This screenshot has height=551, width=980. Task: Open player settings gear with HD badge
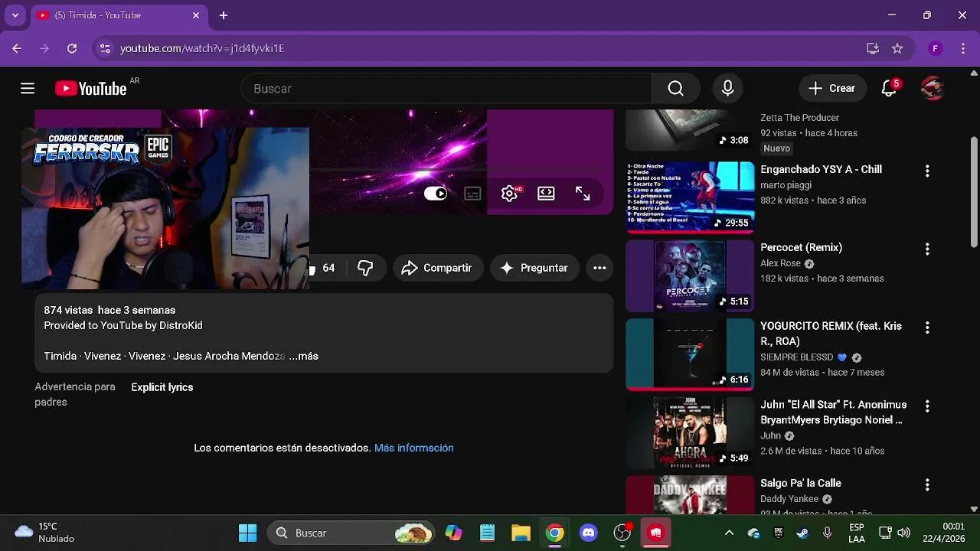click(x=510, y=194)
